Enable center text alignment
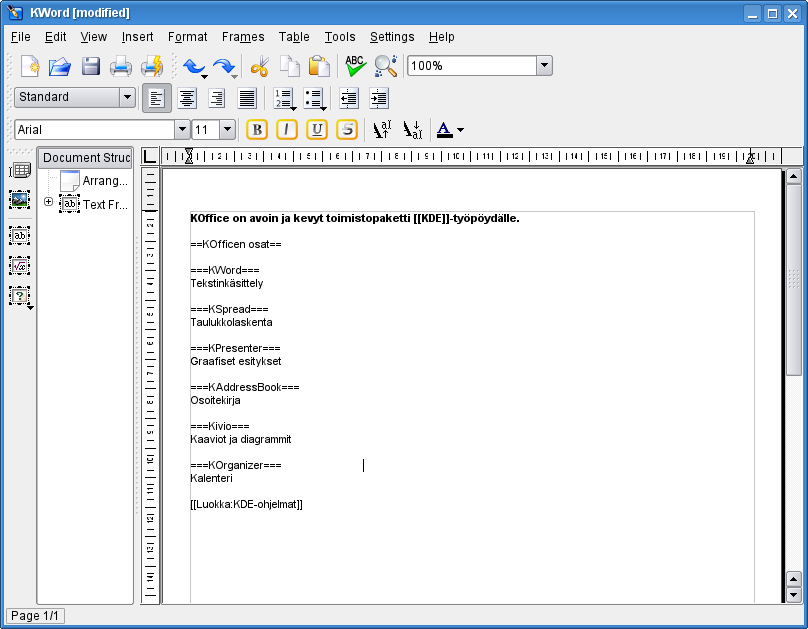 click(187, 98)
